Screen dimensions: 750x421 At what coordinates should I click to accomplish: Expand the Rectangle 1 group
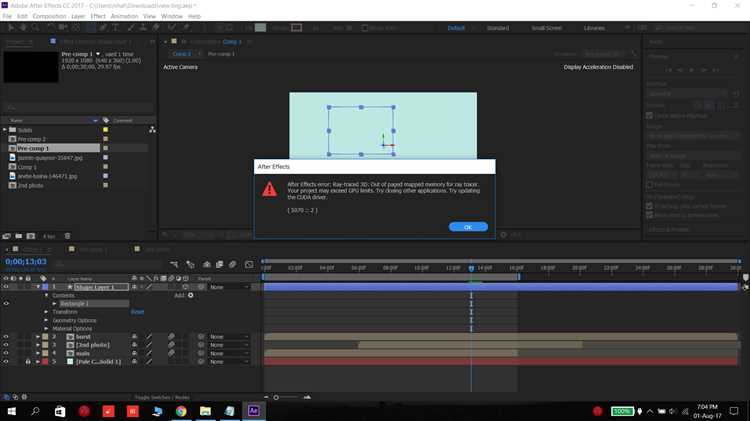pyautogui.click(x=55, y=304)
